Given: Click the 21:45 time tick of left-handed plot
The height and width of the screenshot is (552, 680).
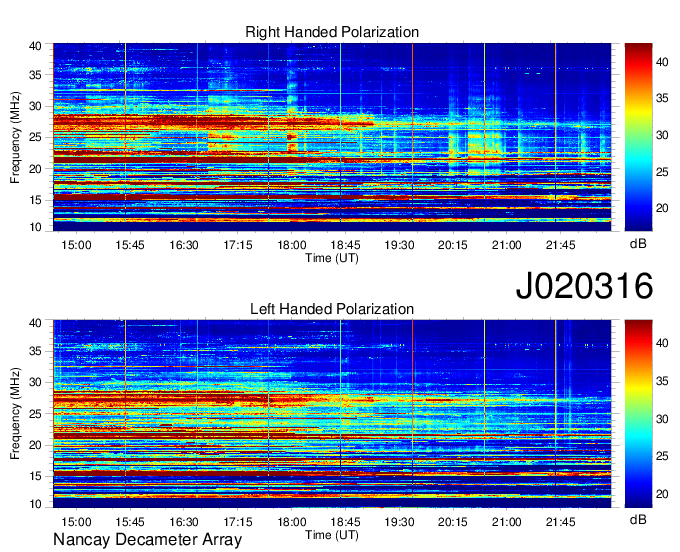Looking at the screenshot, I should (560, 521).
